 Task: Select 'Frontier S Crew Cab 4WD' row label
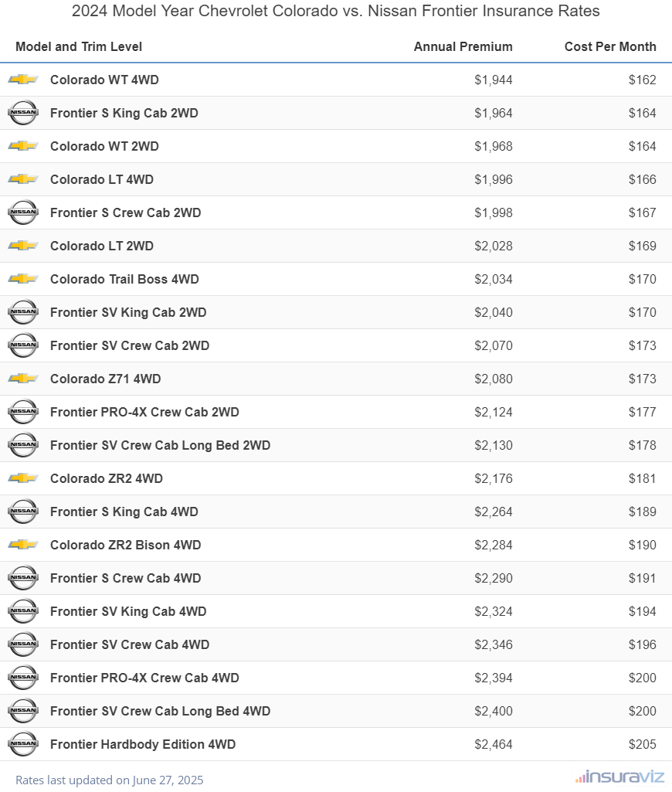[x=126, y=578]
